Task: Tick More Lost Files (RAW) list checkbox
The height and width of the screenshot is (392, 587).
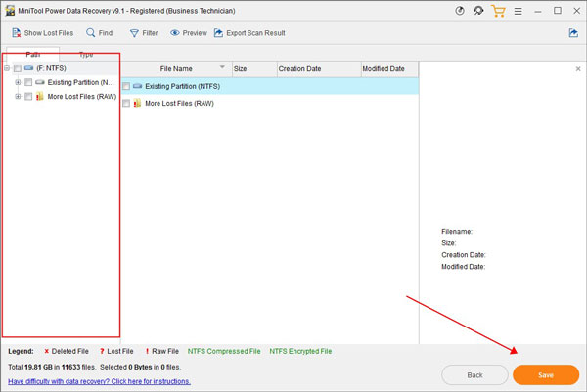Action: click(x=127, y=103)
